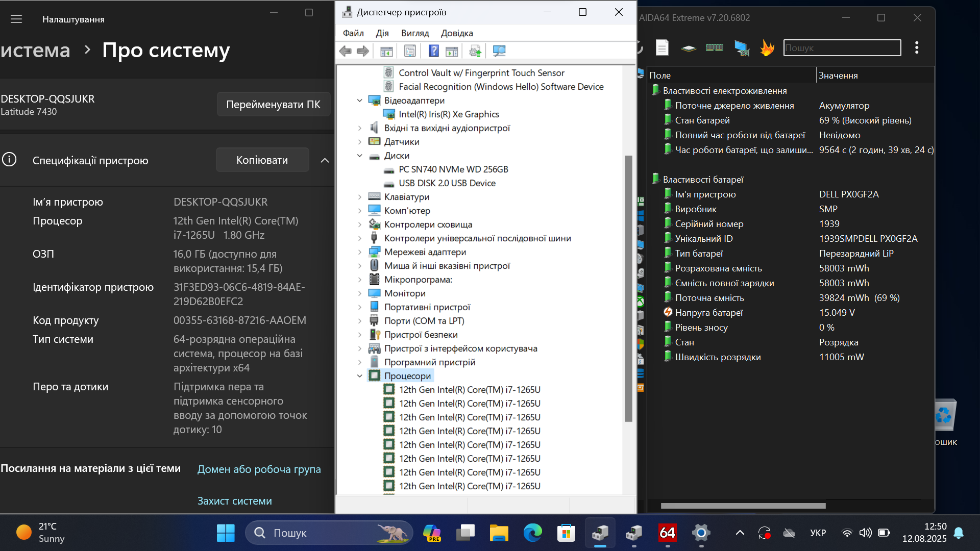Click the chip-shaped icon in AIDA64 toolbar
The width and height of the screenshot is (980, 551).
[x=689, y=48]
